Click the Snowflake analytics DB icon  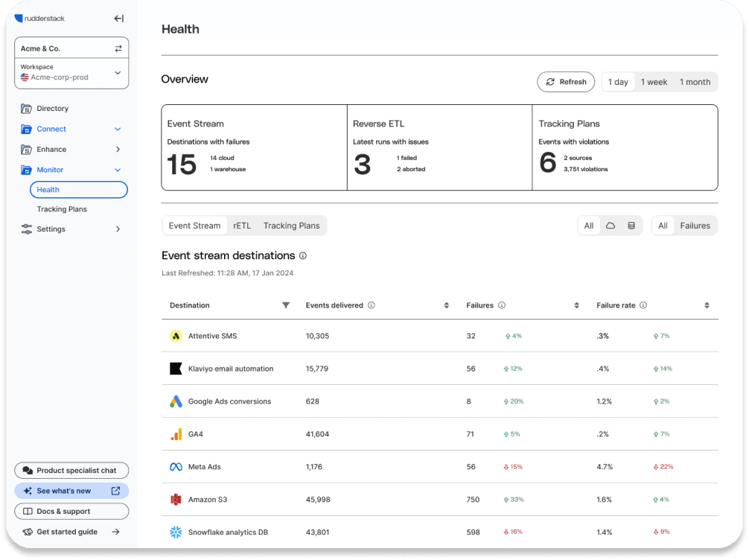click(x=176, y=532)
